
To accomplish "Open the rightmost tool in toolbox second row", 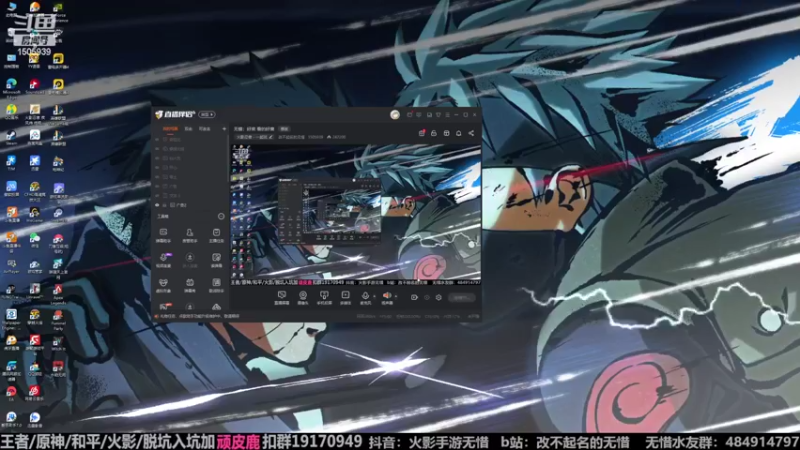I will pyautogui.click(x=216, y=260).
